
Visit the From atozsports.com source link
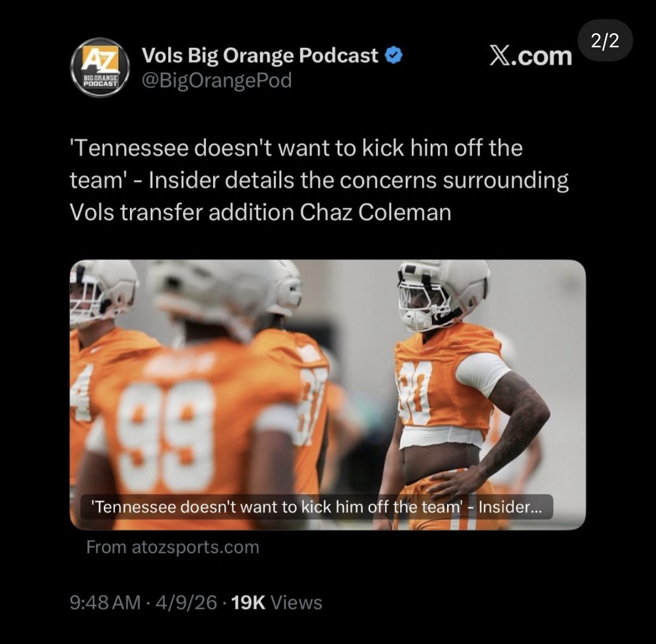tap(172, 547)
